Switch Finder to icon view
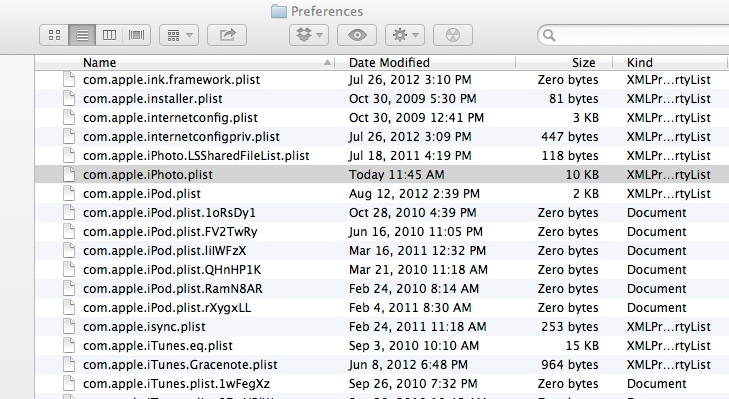 tap(54, 35)
